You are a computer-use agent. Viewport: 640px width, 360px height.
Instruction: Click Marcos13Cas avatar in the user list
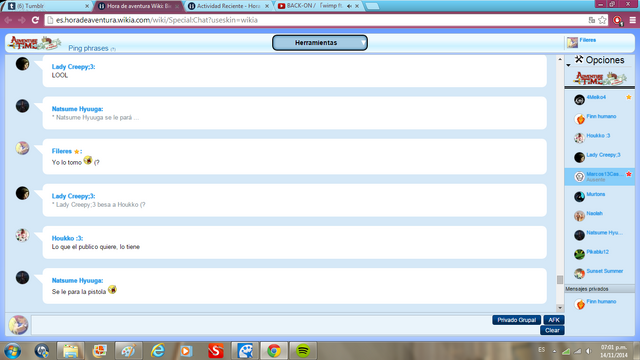click(579, 176)
